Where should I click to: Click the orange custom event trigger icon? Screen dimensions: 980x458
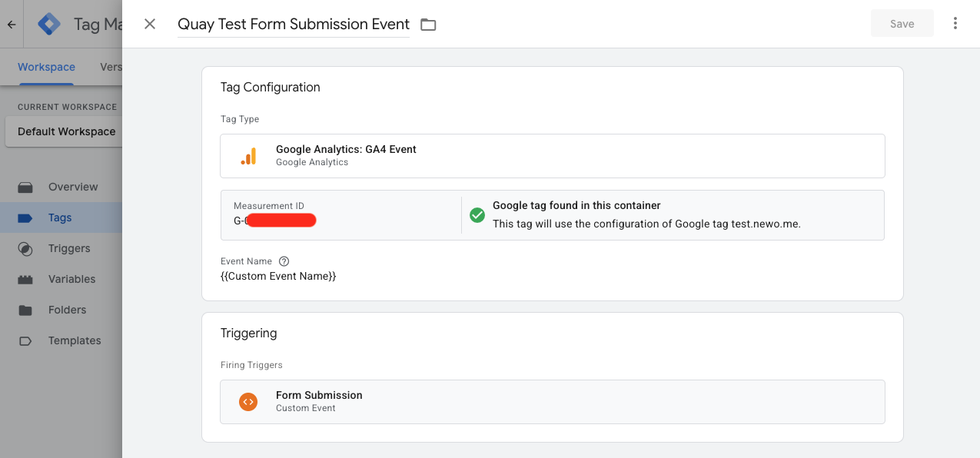[247, 401]
